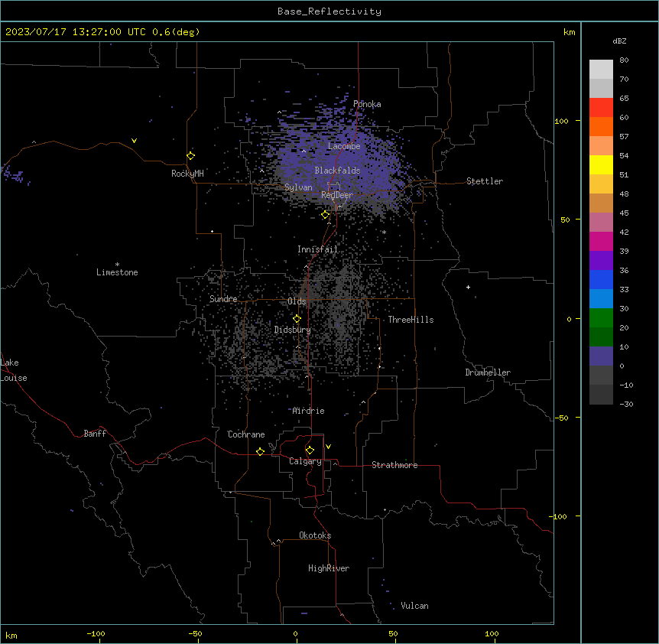Click the asterisk marker above Limestone
This screenshot has height=644, width=659.
tap(117, 265)
